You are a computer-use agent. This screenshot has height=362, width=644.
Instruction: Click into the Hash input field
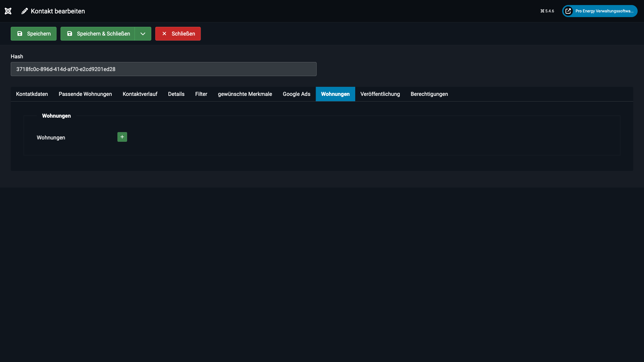point(164,69)
